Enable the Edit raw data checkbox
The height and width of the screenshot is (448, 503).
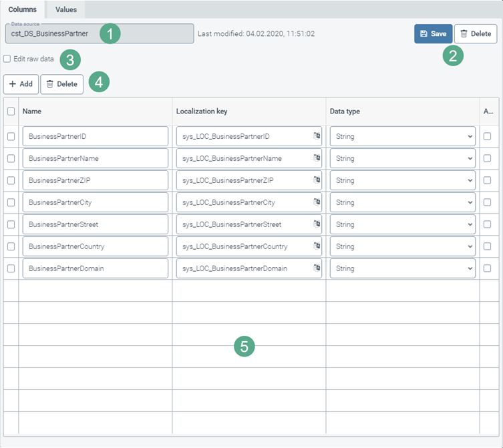7,59
